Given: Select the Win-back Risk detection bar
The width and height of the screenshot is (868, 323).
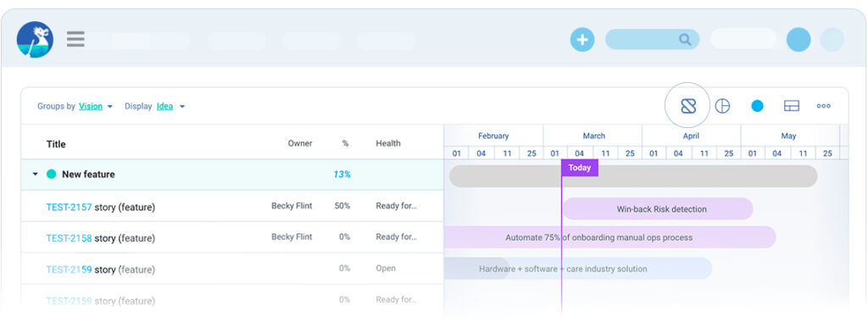Looking at the screenshot, I should (658, 209).
